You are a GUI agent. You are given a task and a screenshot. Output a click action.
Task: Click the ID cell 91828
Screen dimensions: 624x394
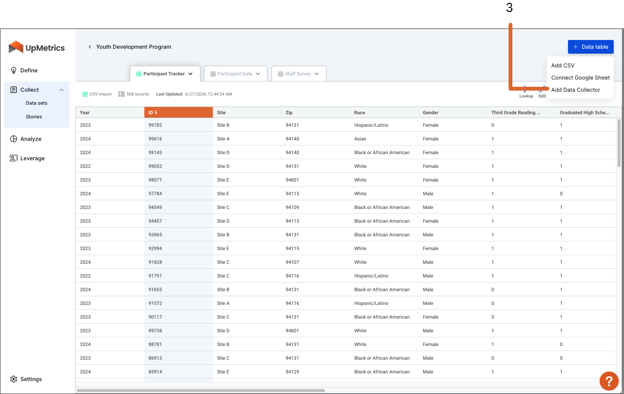(178, 262)
